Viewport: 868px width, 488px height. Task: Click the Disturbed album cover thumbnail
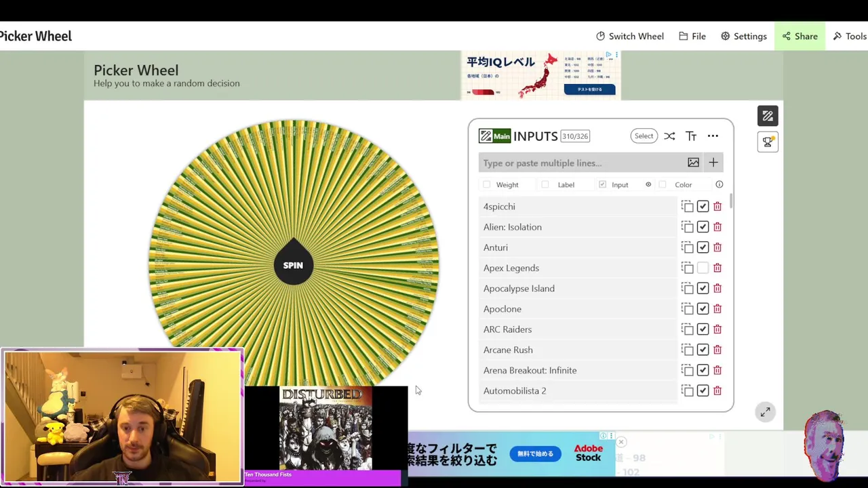click(x=325, y=429)
